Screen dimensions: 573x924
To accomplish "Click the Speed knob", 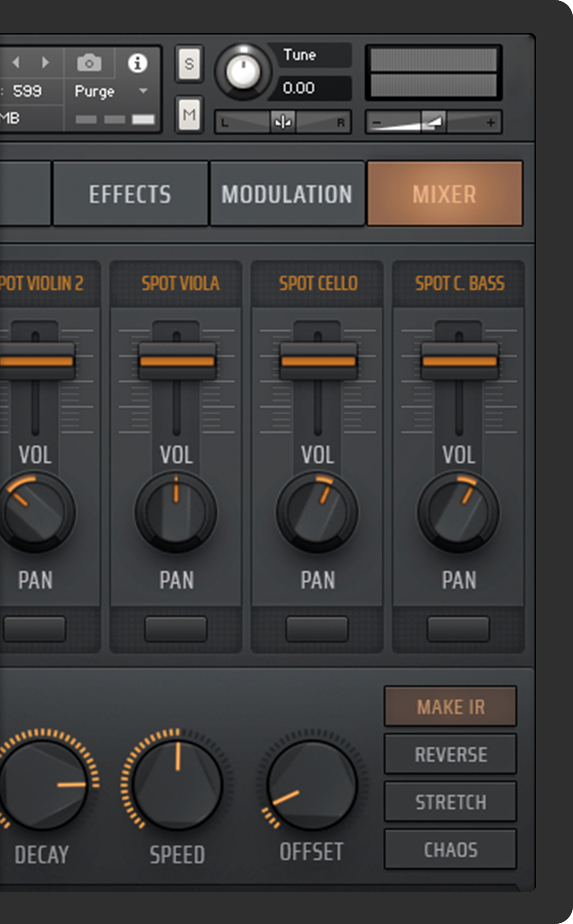I will tap(177, 784).
